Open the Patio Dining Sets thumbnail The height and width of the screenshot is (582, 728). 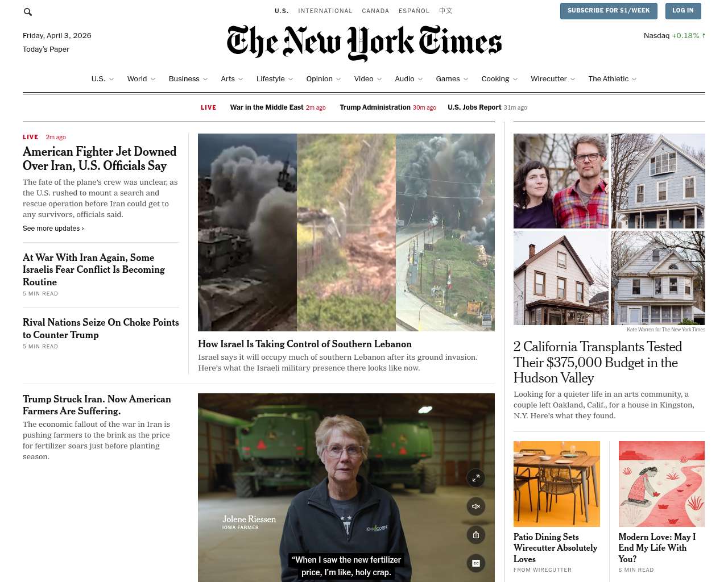pos(557,484)
